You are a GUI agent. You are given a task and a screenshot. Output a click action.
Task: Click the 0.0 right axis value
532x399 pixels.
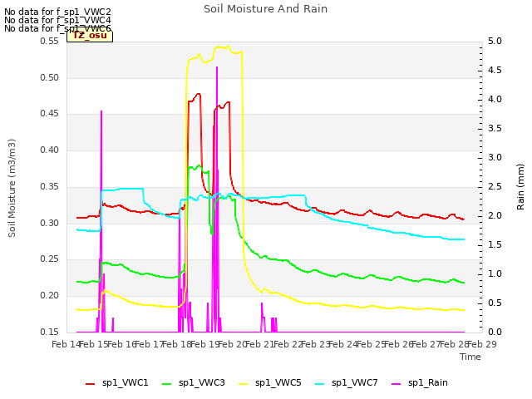495,332
